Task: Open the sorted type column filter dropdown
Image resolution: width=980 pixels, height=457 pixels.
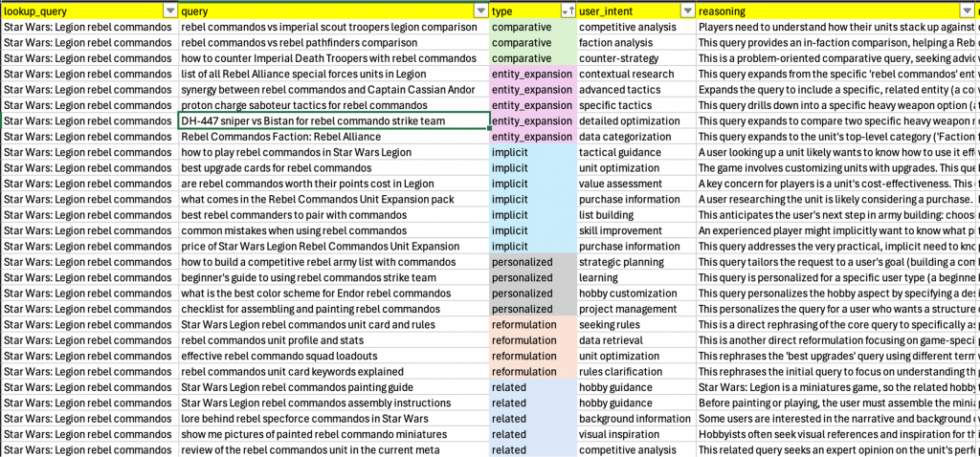Action: point(568,11)
